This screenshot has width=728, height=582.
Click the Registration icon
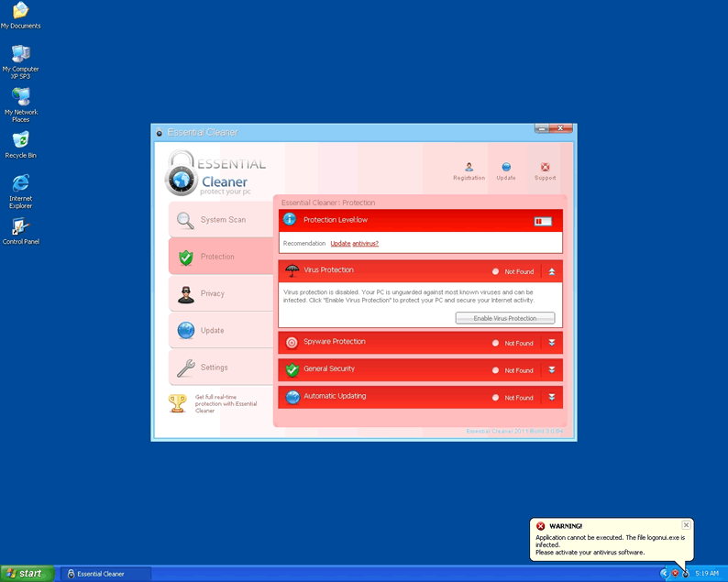(x=469, y=168)
